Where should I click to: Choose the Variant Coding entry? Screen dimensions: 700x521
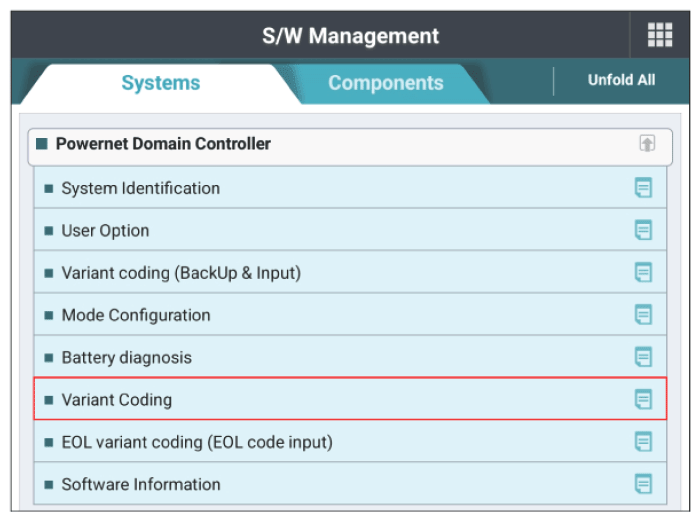pos(350,399)
